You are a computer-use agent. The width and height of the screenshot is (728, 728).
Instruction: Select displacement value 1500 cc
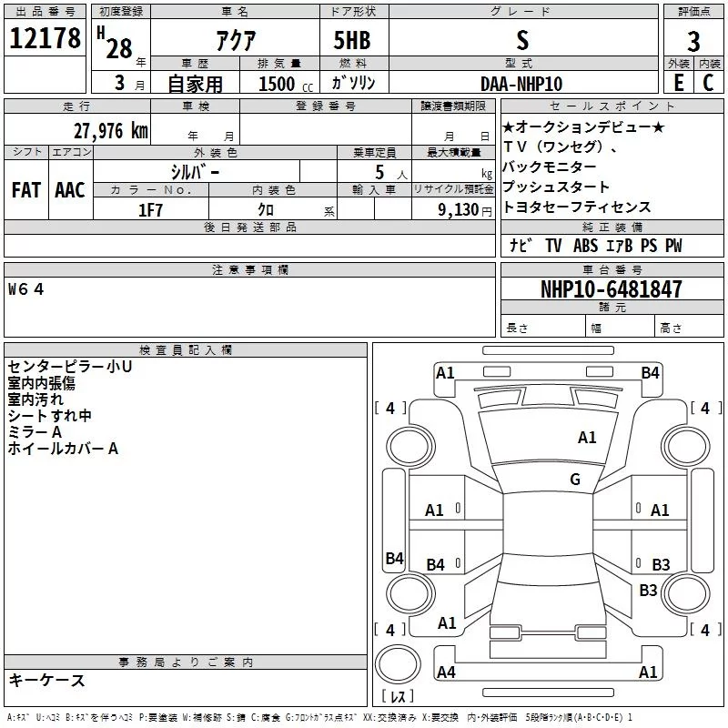click(x=286, y=84)
